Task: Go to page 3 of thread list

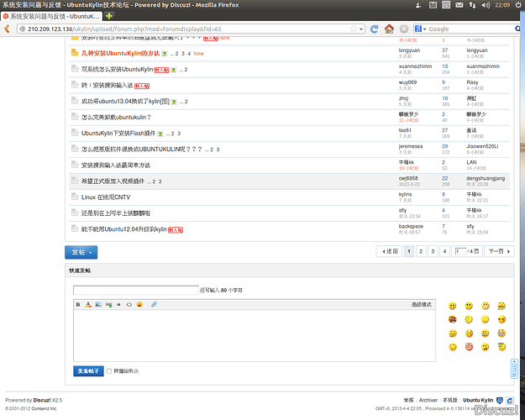Action: 433,251
